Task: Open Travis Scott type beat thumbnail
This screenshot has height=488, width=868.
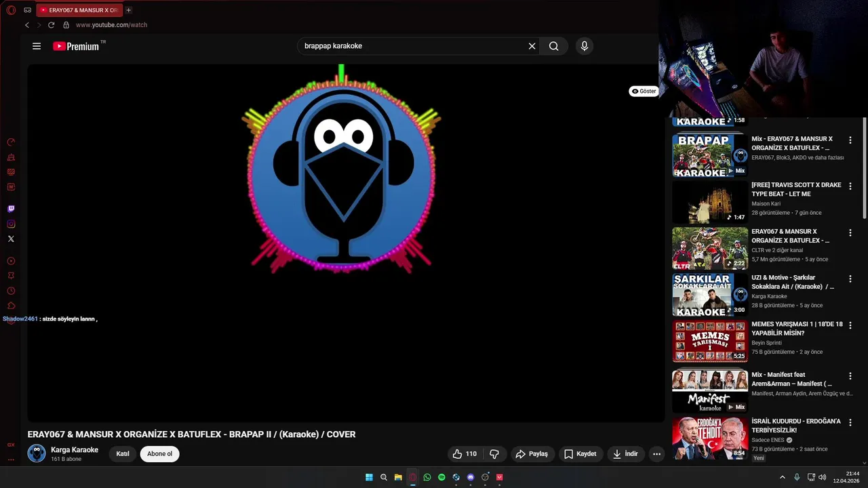Action: point(710,202)
